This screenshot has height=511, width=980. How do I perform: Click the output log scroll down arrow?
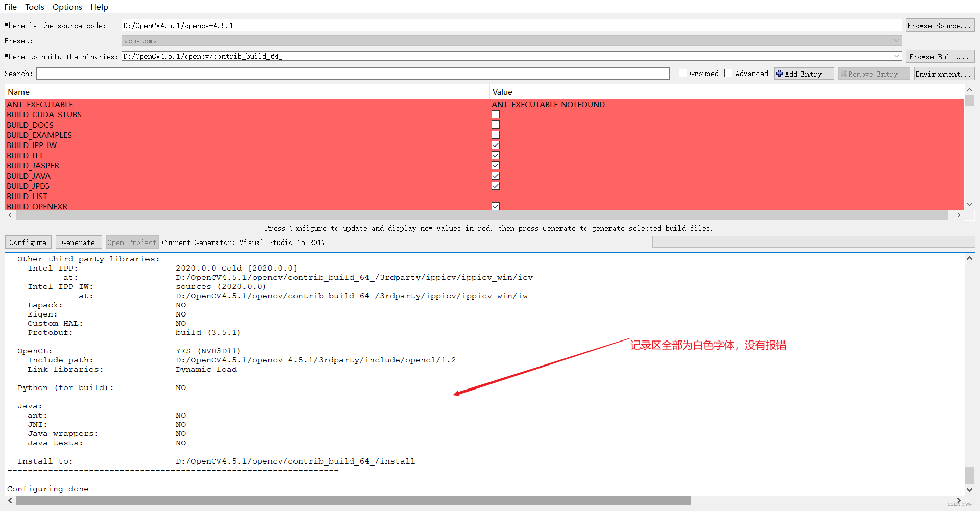[969, 490]
